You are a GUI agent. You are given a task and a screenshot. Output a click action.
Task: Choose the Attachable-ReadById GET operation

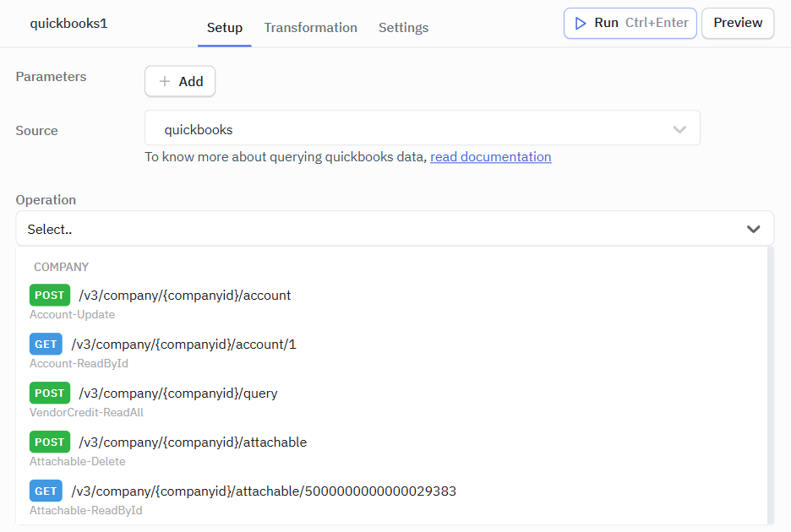point(391,499)
